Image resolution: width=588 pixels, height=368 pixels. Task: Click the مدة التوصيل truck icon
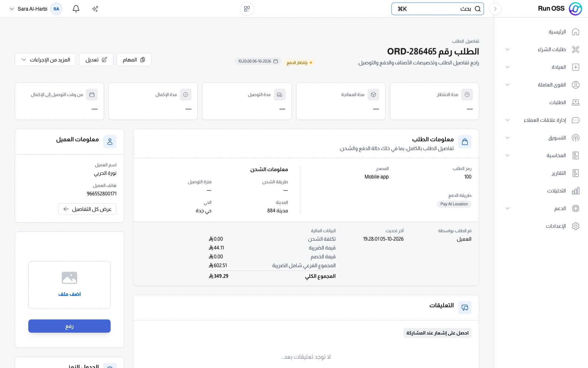click(280, 95)
